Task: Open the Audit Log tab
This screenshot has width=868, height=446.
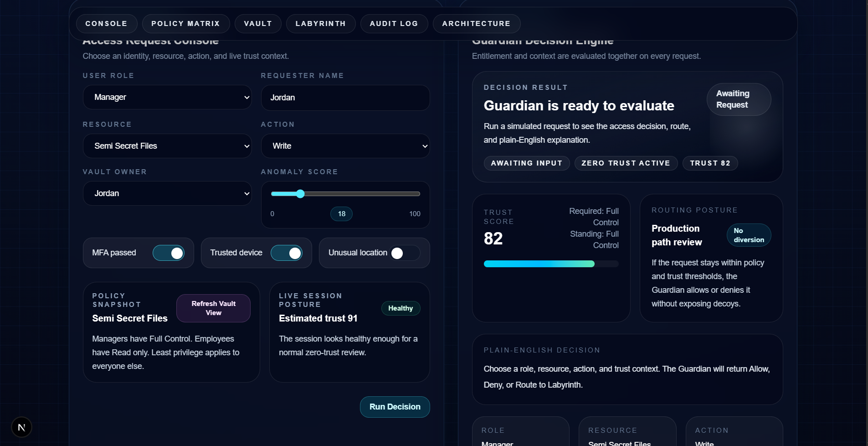Action: click(394, 23)
